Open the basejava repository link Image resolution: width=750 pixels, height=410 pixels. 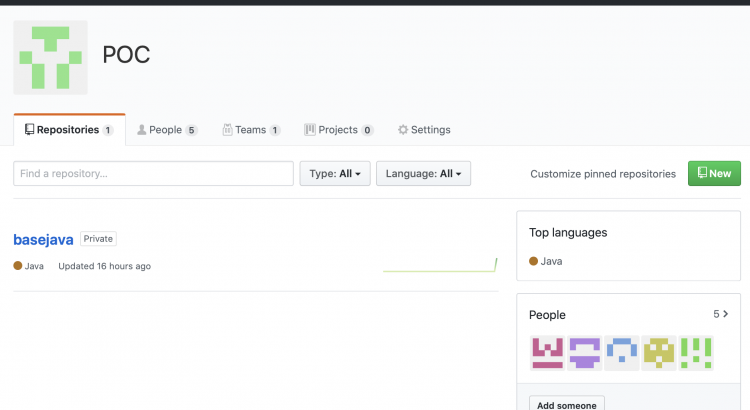click(43, 240)
